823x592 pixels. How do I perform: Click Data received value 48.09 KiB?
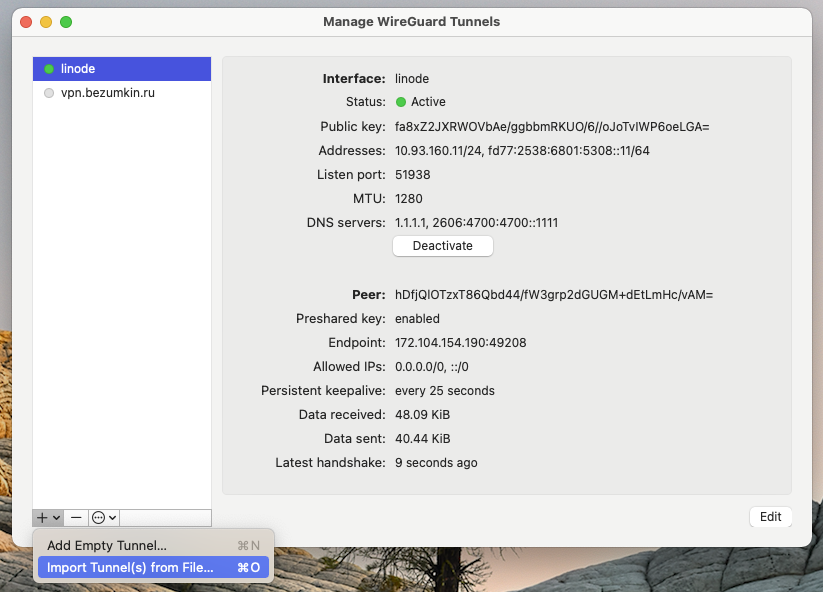tap(423, 415)
